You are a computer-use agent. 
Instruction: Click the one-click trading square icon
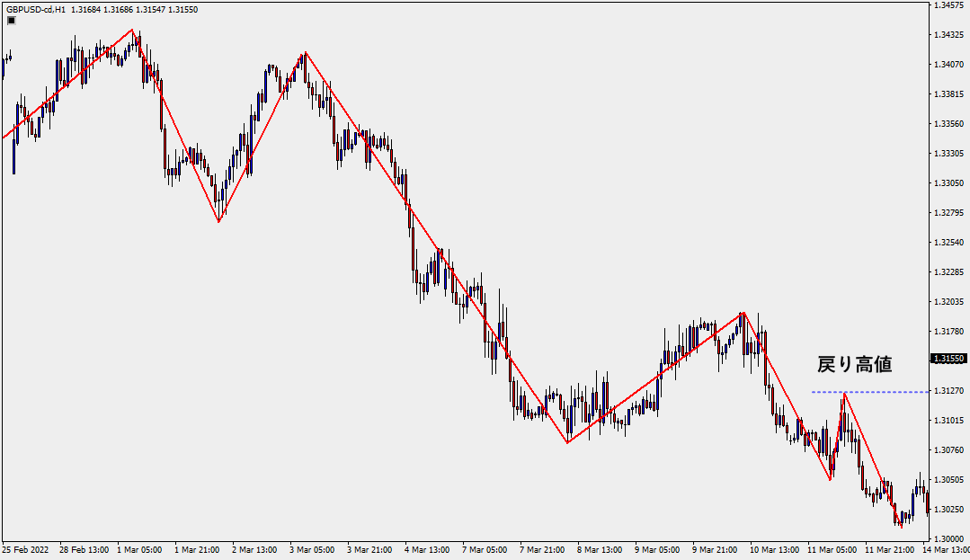(x=11, y=21)
